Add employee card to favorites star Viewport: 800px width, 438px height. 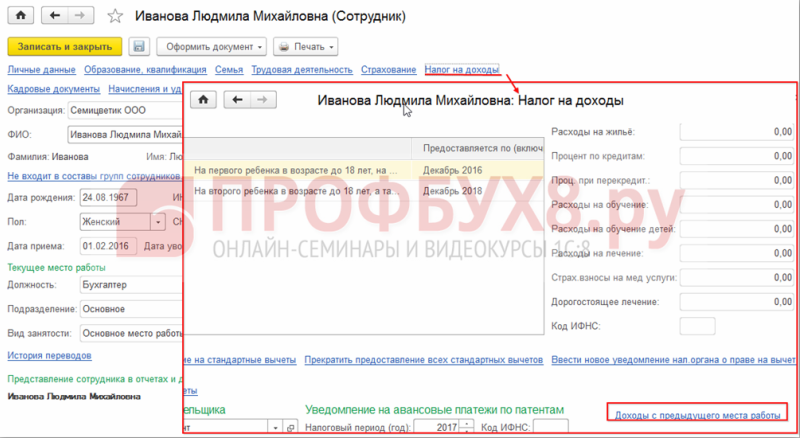pyautogui.click(x=115, y=16)
